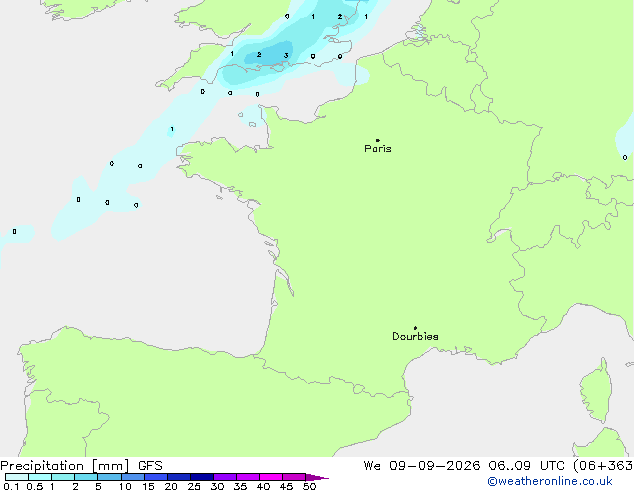Click the GFS model label
Screen dimensions: 634x490
click(150, 466)
